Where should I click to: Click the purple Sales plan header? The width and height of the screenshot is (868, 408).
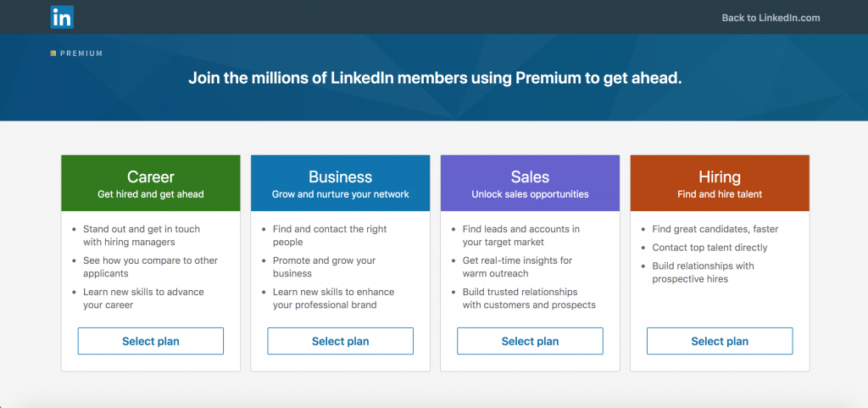pos(530,183)
